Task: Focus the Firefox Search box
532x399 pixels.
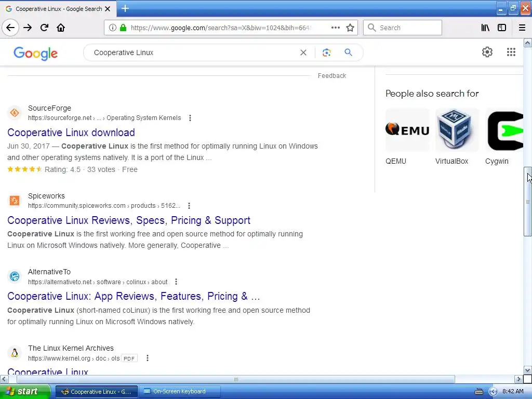Action: point(403,28)
